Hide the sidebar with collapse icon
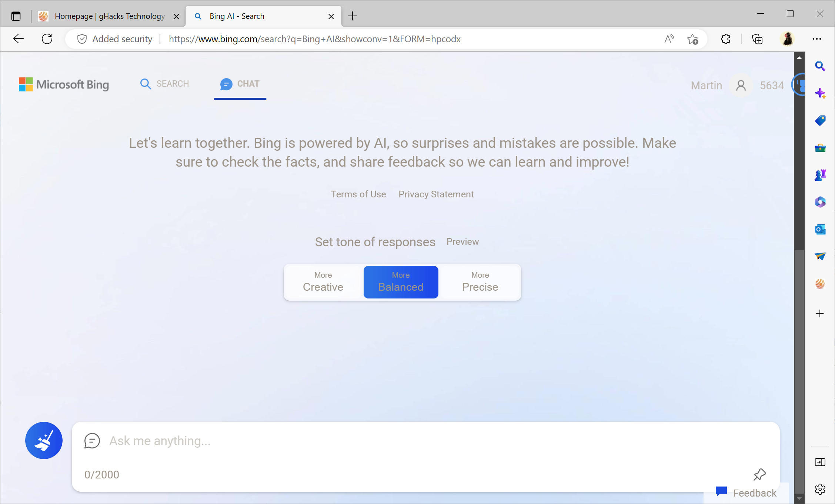The height and width of the screenshot is (504, 835). pos(820,462)
